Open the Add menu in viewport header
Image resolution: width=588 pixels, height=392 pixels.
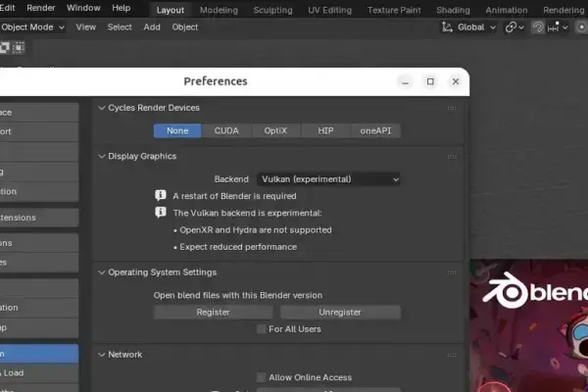pyautogui.click(x=152, y=27)
